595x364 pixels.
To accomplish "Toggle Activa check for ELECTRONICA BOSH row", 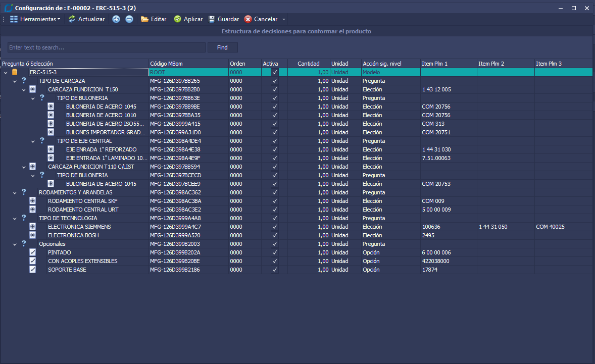I will [275, 235].
